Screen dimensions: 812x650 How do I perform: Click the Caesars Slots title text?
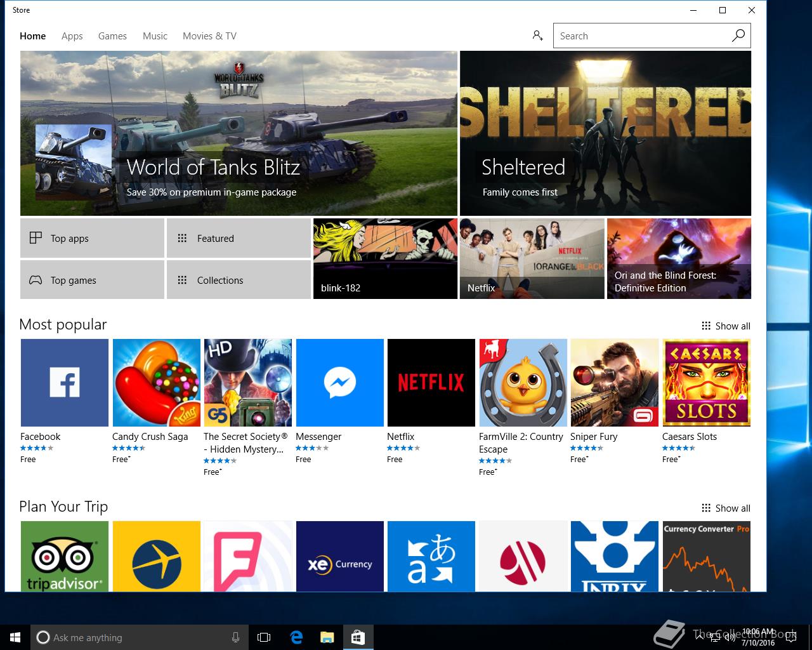[690, 437]
